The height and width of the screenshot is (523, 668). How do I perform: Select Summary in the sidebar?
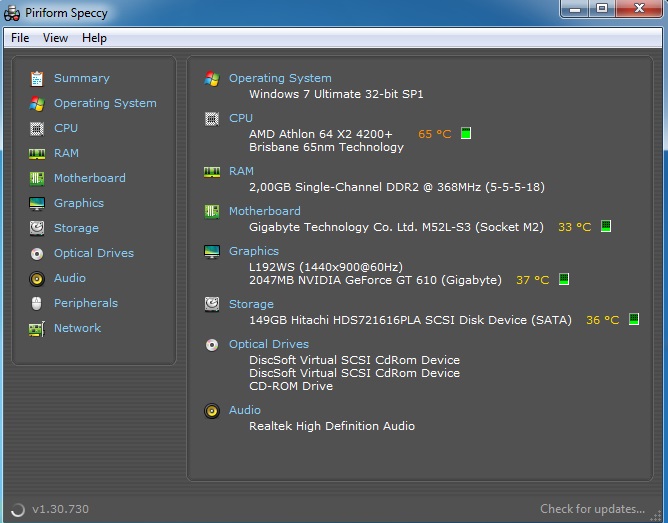81,78
